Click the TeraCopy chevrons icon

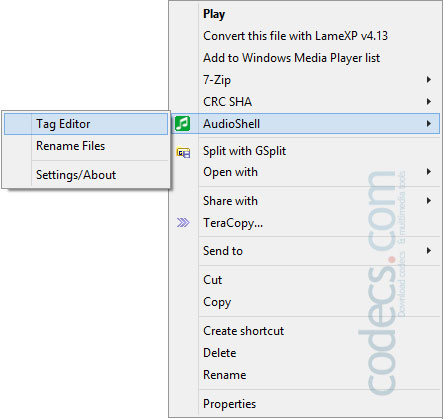click(183, 222)
